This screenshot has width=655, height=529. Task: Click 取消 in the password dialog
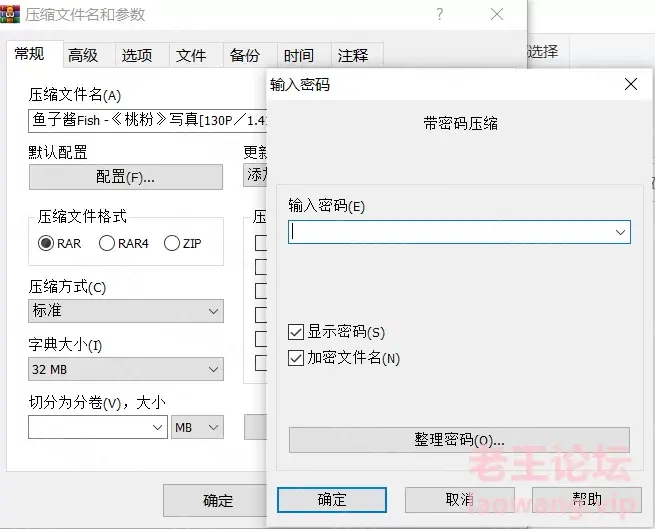tap(460, 499)
